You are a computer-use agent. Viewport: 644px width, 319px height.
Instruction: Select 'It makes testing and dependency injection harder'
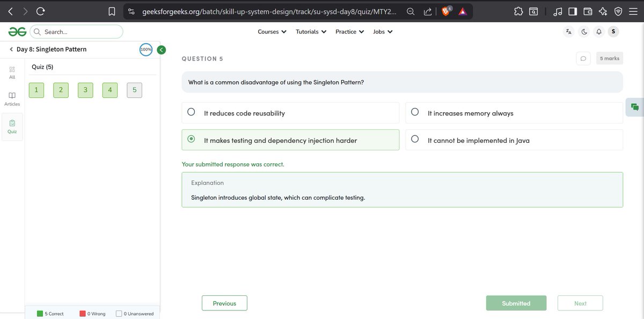290,140
